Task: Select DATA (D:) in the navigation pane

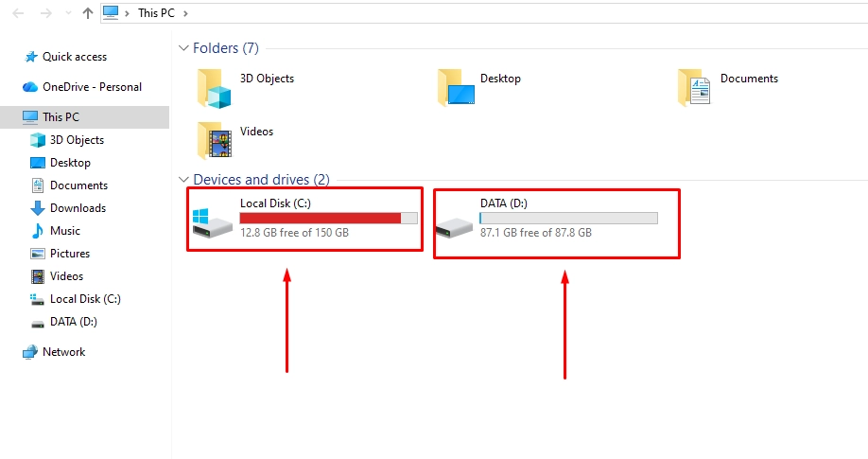Action: point(73,322)
